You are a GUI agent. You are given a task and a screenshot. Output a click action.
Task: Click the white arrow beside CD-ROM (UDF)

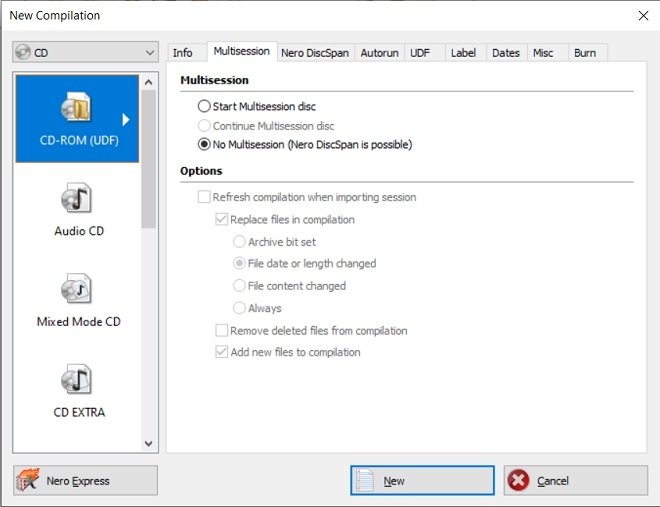click(x=125, y=119)
